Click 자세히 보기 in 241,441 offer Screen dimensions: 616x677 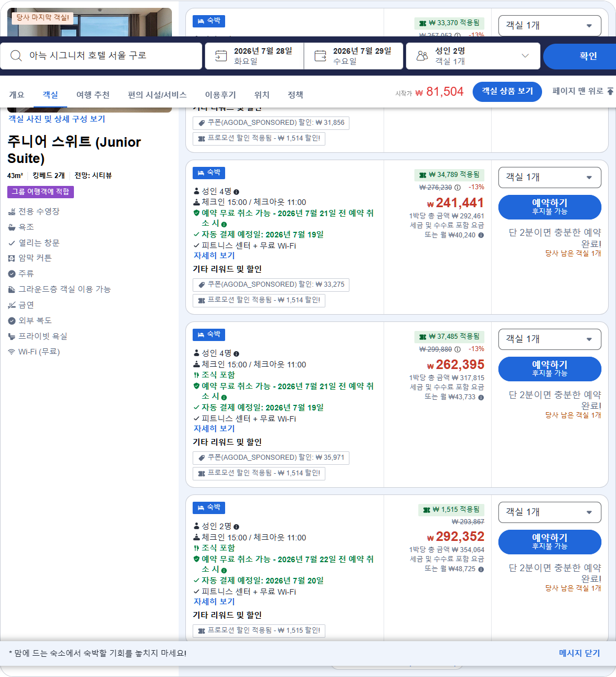[214, 255]
